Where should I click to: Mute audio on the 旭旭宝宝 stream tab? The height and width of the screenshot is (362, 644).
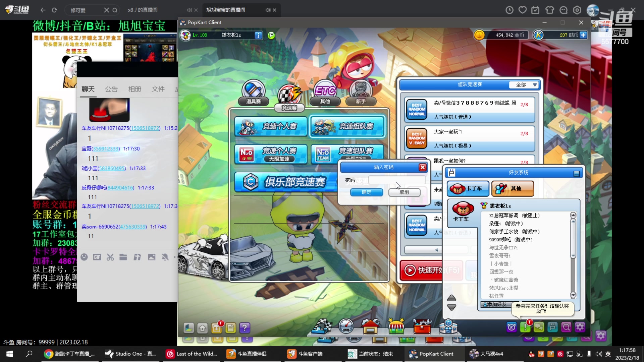[x=268, y=10]
